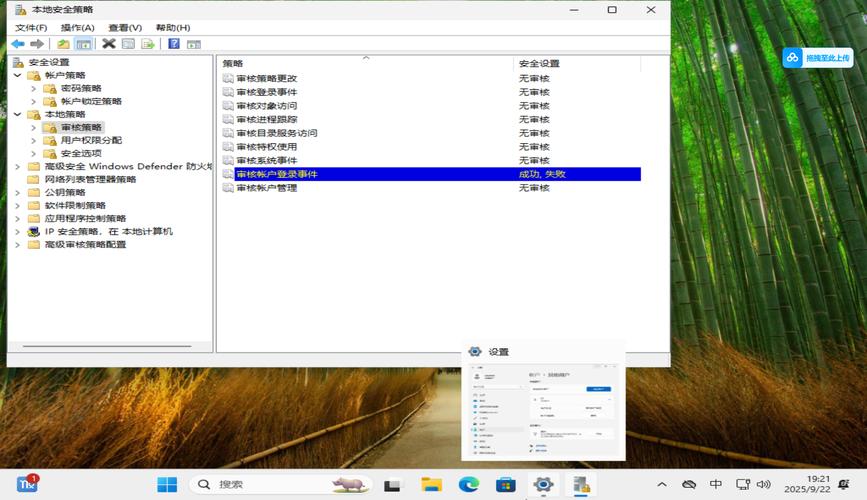The width and height of the screenshot is (867, 500).
Task: Open Task View from the taskbar
Action: (x=393, y=485)
